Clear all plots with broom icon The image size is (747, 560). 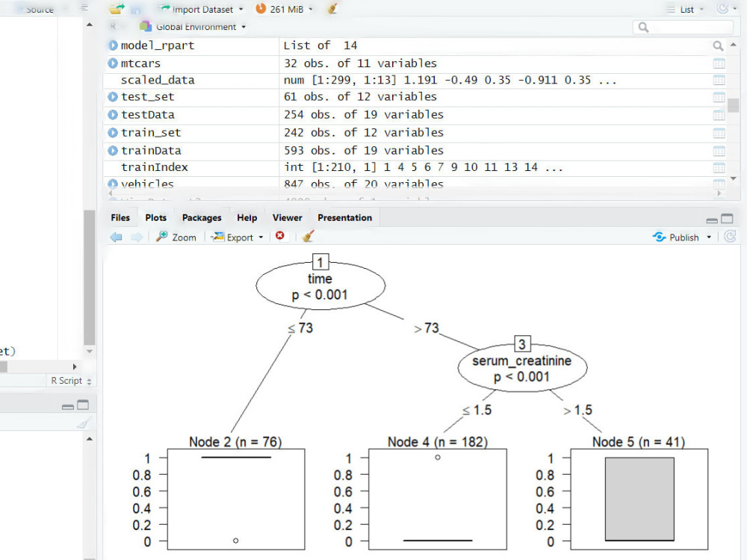308,236
